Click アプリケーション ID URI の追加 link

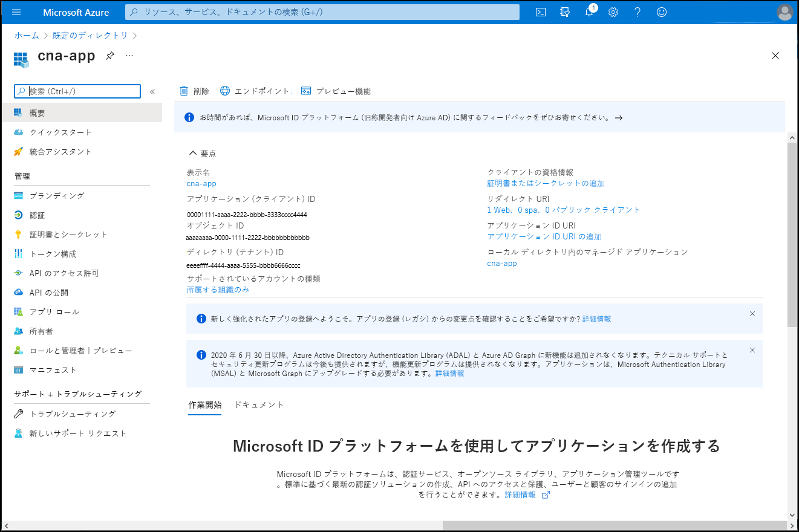544,236
